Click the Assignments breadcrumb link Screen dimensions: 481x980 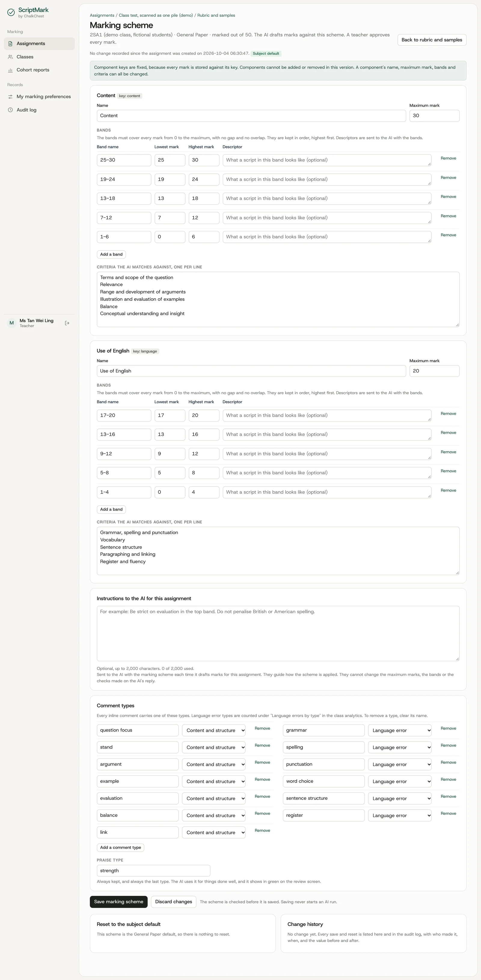click(x=102, y=16)
